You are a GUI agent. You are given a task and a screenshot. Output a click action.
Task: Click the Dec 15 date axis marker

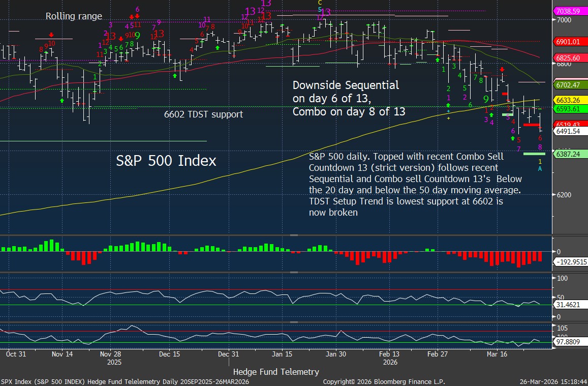click(x=169, y=354)
